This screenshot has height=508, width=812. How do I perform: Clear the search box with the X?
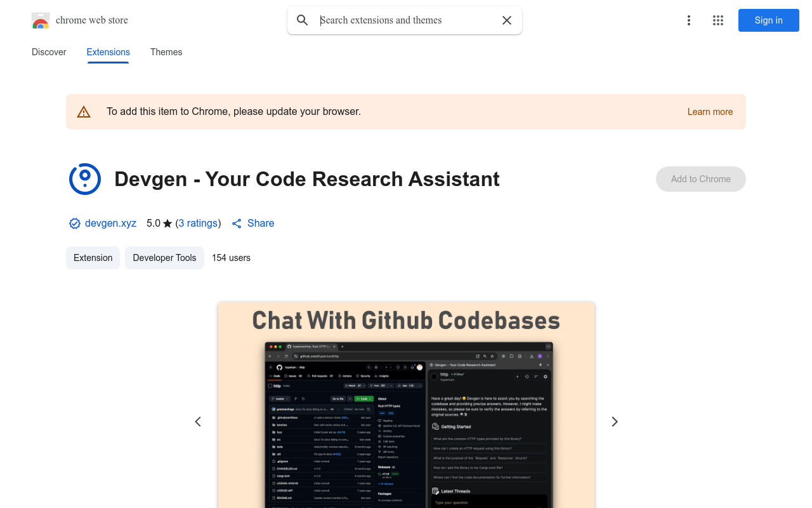coord(507,20)
